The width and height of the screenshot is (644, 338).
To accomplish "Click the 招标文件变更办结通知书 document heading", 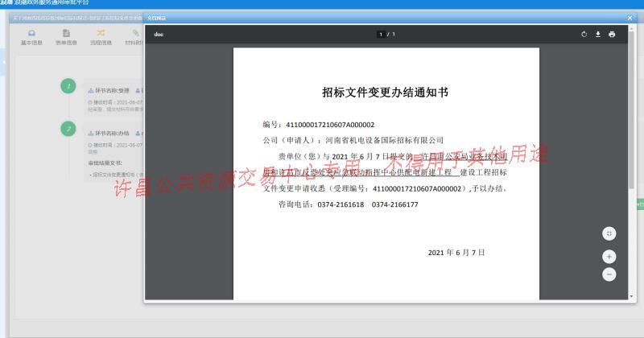I will (x=386, y=93).
